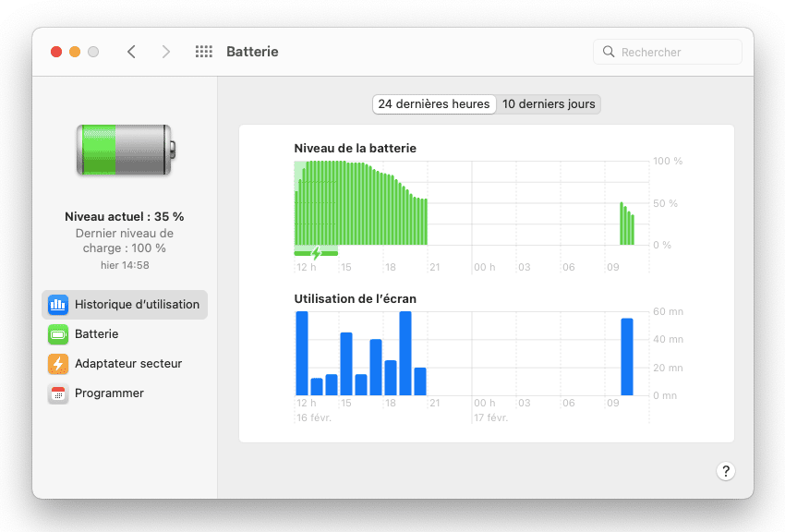
Task: Select Adaptateur secteur in the sidebar
Action: pyautogui.click(x=128, y=364)
